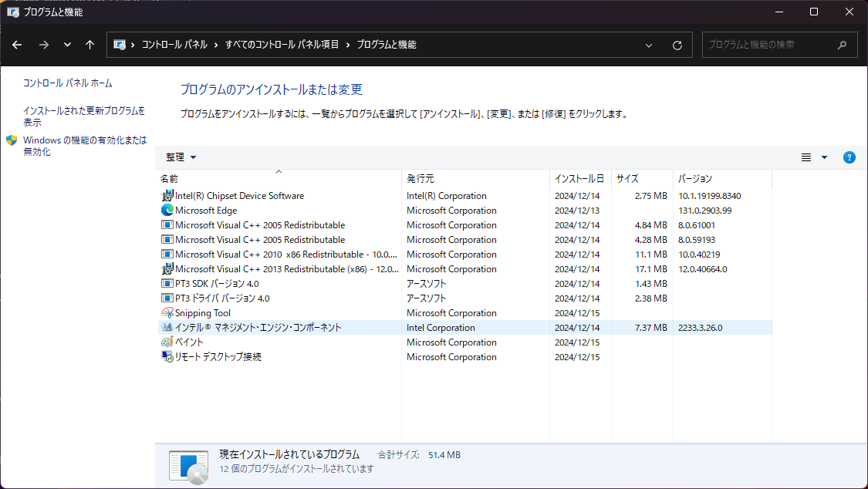
Task: Refresh the programs list
Action: tap(677, 46)
